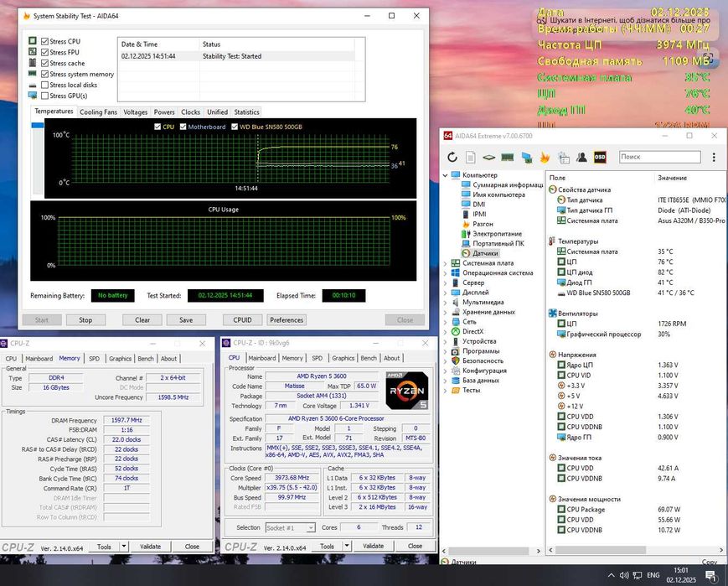The image size is (728, 586).
Task: Open the SPD tab in CPU-Z processor window
Action: [317, 358]
